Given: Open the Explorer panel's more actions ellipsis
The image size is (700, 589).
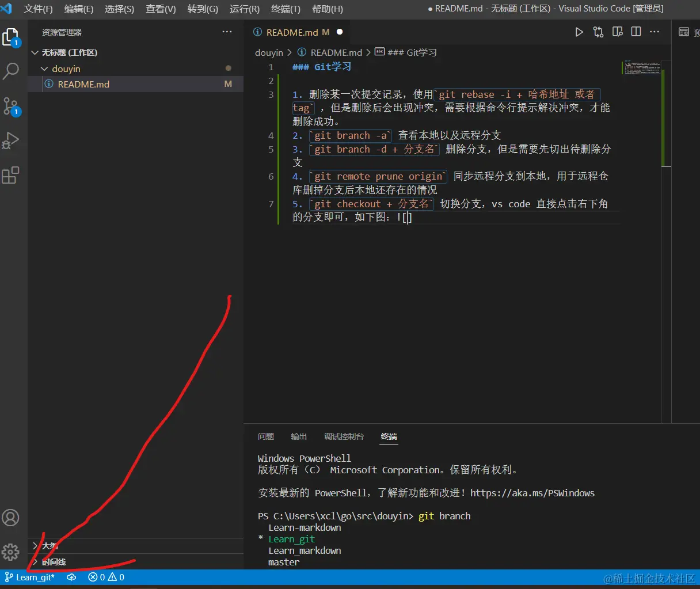Looking at the screenshot, I should click(227, 32).
